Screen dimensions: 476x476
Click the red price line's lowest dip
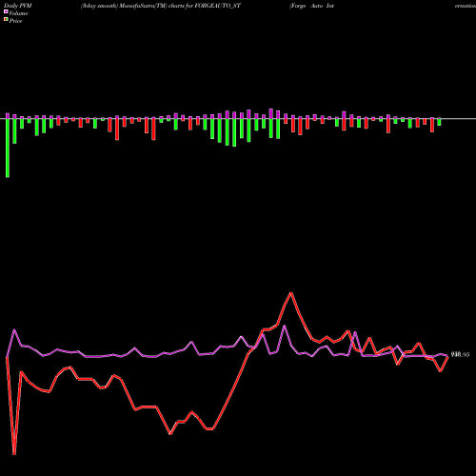point(14,454)
